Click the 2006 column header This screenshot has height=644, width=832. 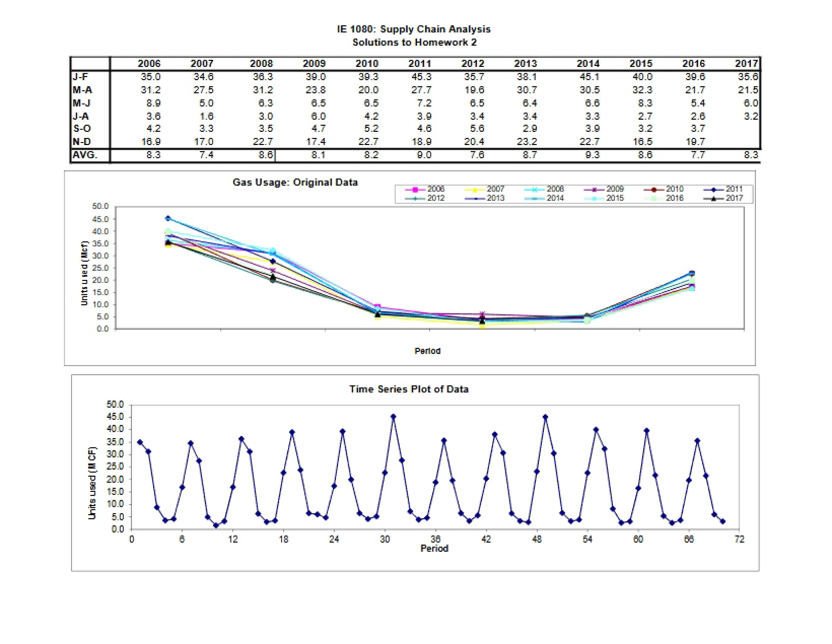[149, 64]
